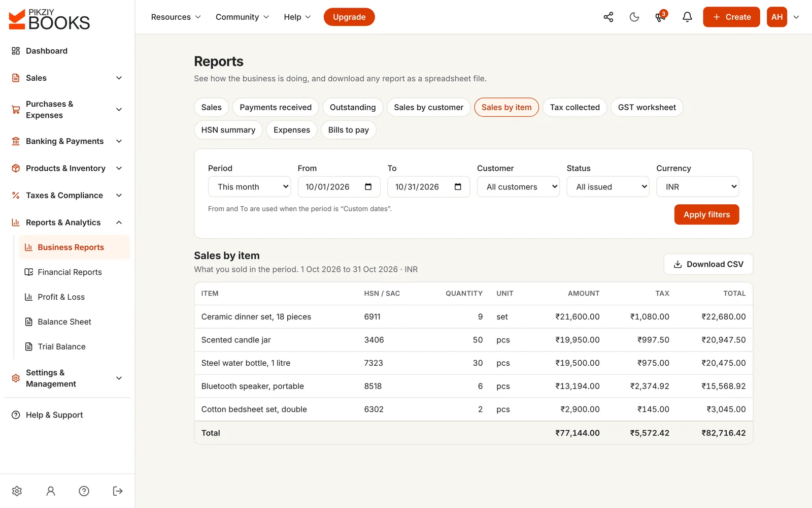Click the logout icon at sidebar bottom
This screenshot has width=812, height=508.
tap(118, 491)
